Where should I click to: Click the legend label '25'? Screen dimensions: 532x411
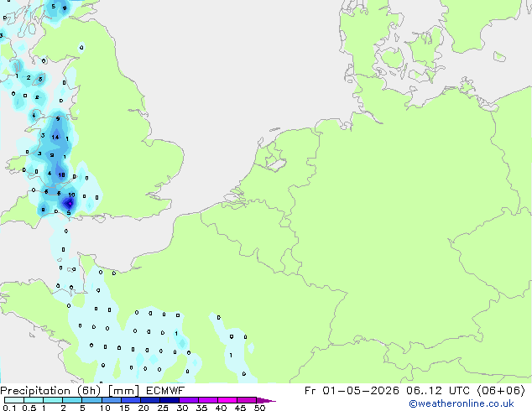tap(163, 408)
